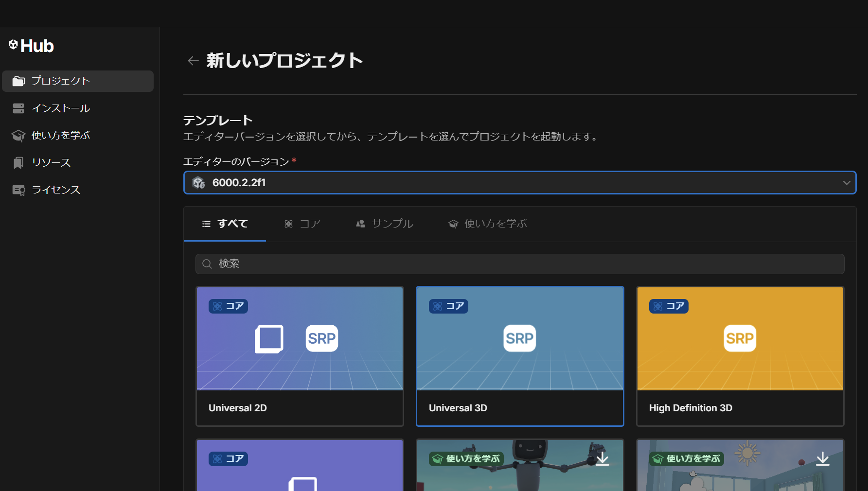Image resolution: width=868 pixels, height=491 pixels.
Task: Click the back arrow beside 新しいプロジェクト
Action: pyautogui.click(x=193, y=61)
